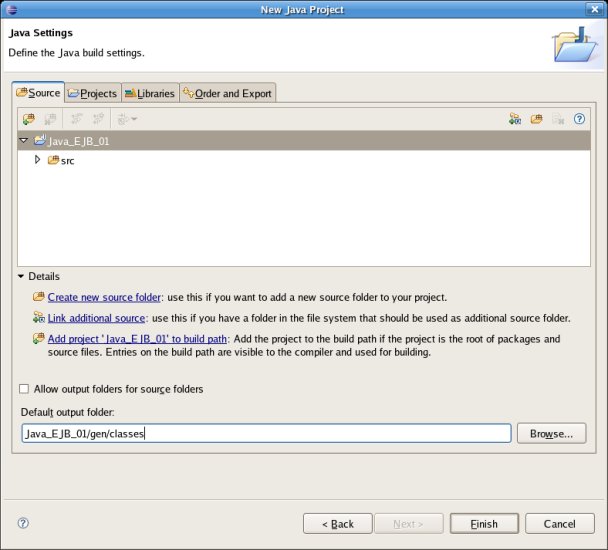Viewport: 608px width, 550px height.
Task: Collapse the Java_EJB_01 project node
Action: pos(24,141)
